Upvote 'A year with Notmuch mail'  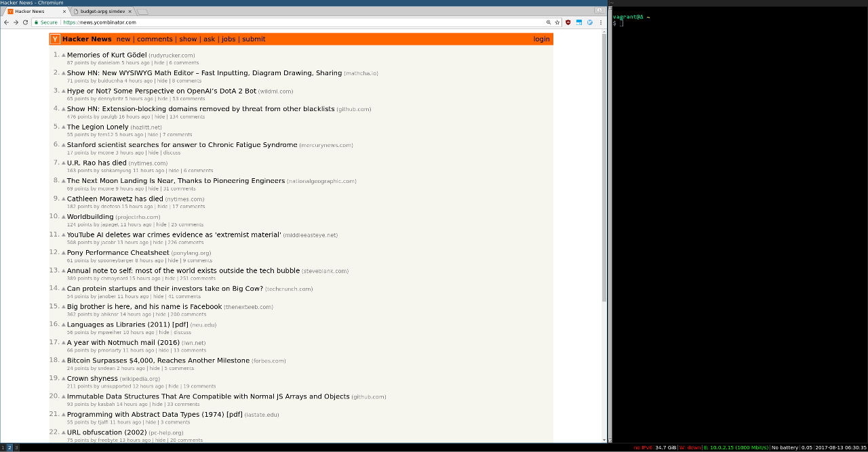(64, 343)
